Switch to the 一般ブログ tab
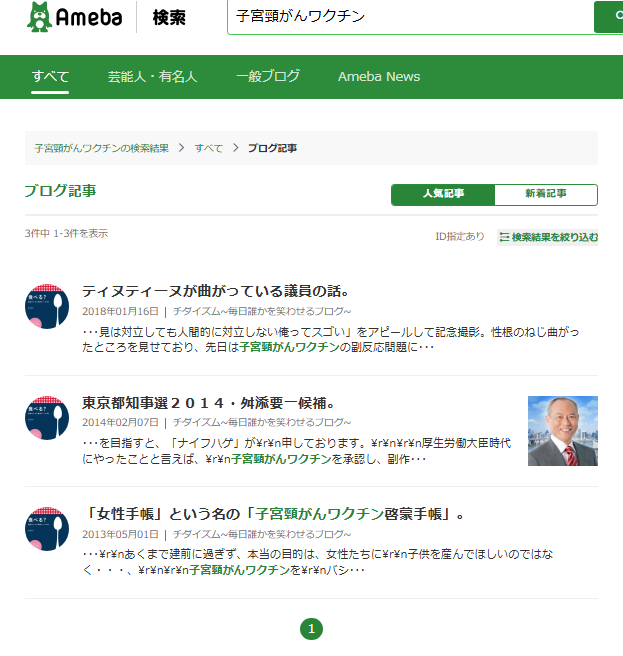Screen dimensions: 623x656 268,77
